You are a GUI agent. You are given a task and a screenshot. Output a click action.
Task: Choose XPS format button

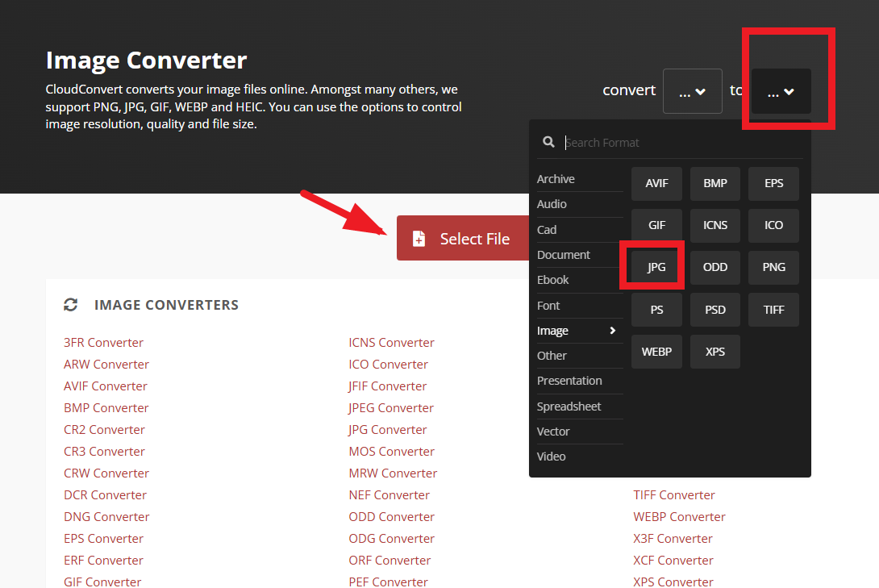pos(715,352)
